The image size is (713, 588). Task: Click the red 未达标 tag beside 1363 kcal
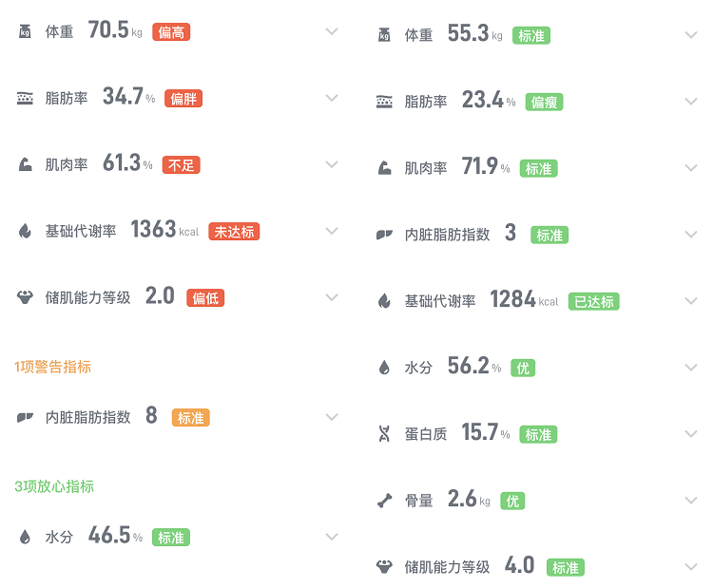(234, 231)
